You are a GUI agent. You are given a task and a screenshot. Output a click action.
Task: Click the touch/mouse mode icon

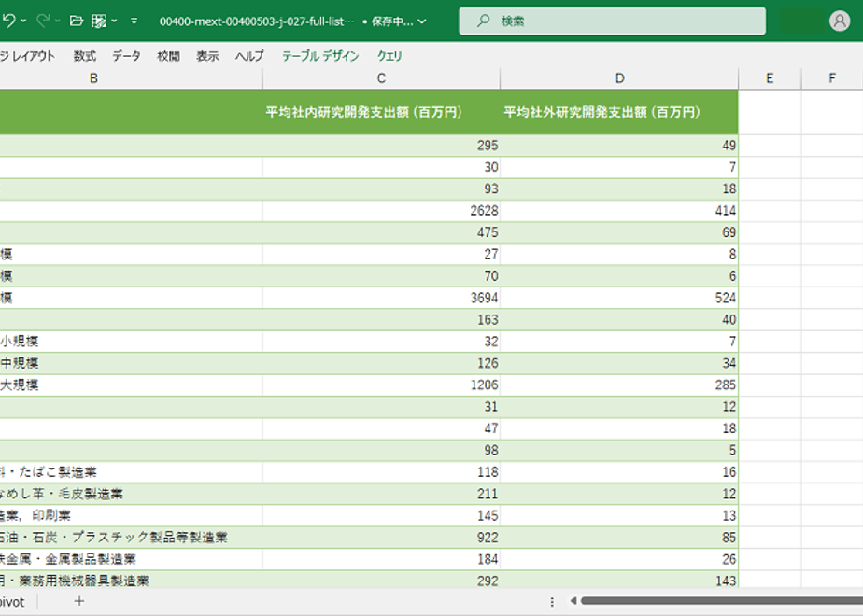point(98,21)
